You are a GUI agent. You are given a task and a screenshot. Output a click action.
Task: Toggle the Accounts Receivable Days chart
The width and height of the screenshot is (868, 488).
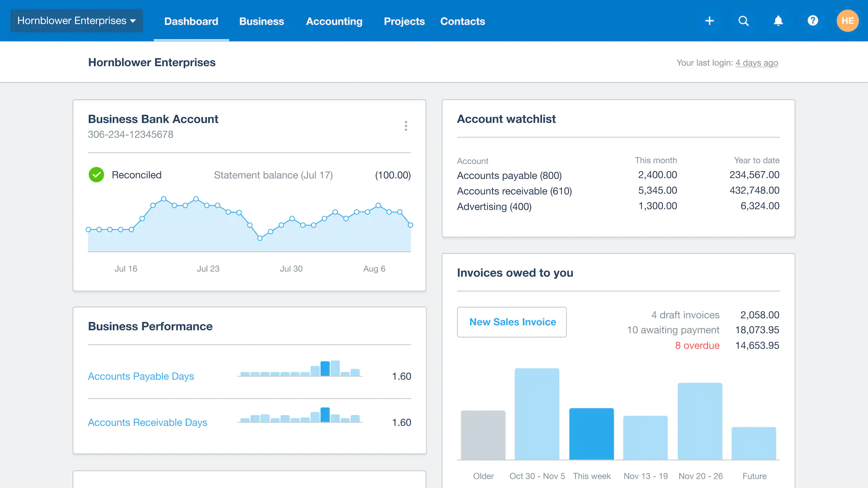point(147,423)
